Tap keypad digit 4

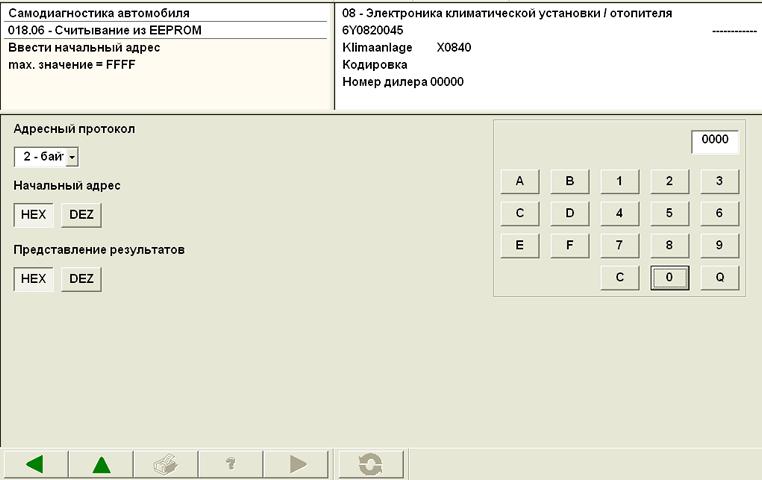[x=620, y=213]
